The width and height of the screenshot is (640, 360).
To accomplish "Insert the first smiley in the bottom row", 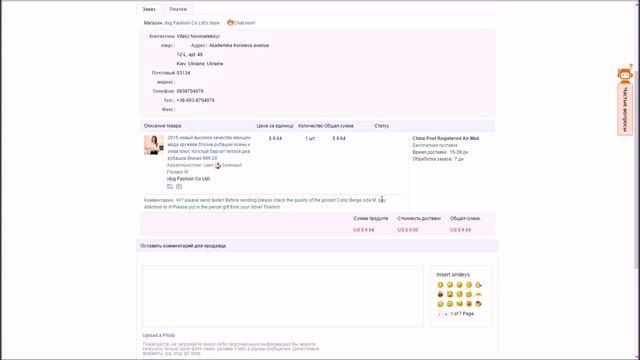I will (440, 304).
